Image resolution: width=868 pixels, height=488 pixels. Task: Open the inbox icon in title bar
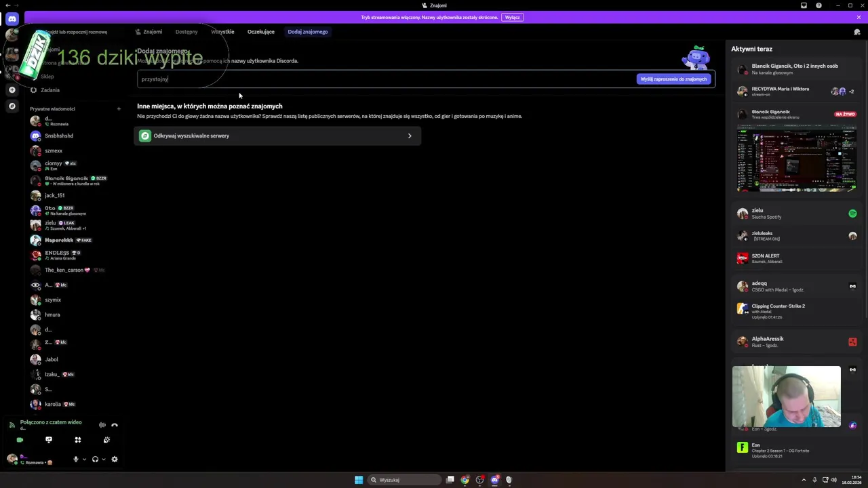(x=804, y=5)
